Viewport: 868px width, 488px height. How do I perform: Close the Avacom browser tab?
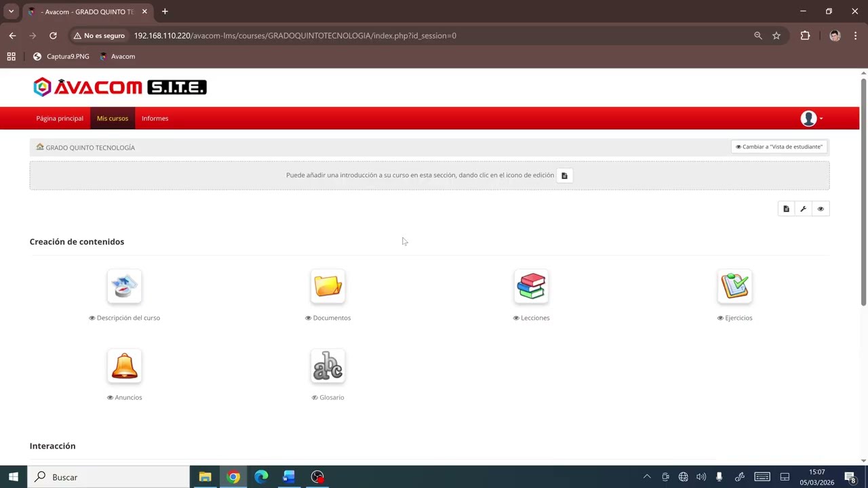(x=144, y=12)
